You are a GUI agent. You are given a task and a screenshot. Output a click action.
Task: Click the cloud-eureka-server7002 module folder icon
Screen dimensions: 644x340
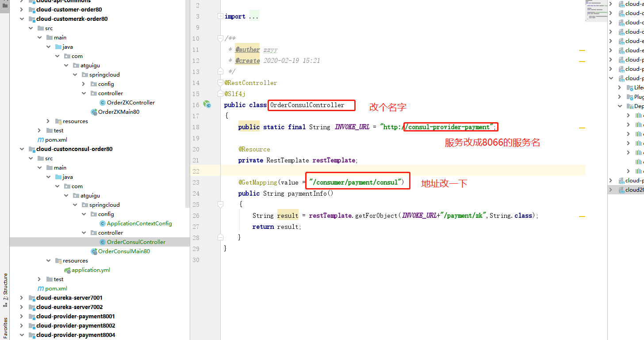[x=32, y=307]
